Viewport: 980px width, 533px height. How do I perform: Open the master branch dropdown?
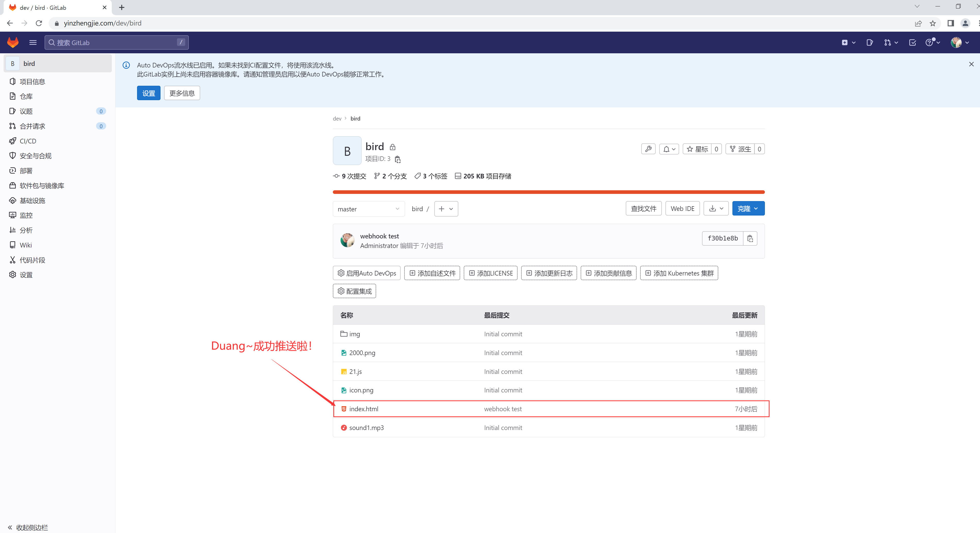368,209
